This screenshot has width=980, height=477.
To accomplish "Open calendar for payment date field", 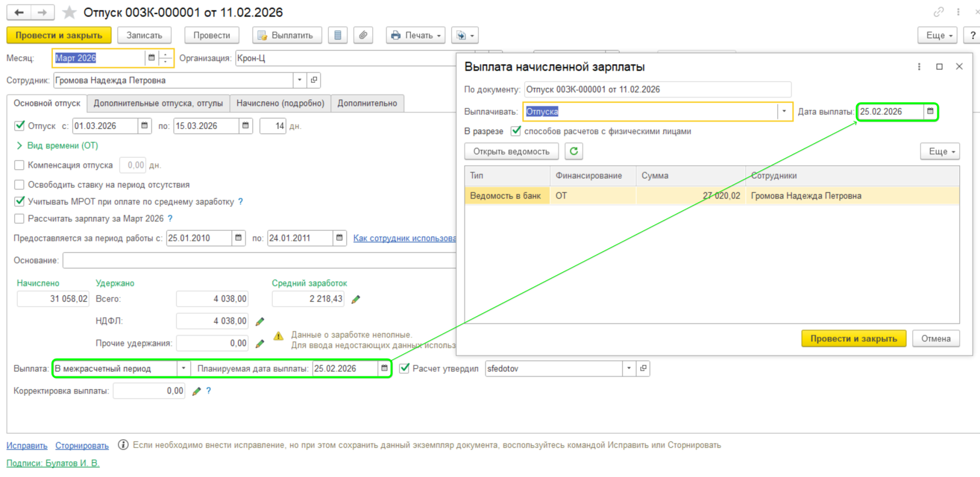I will click(x=930, y=111).
